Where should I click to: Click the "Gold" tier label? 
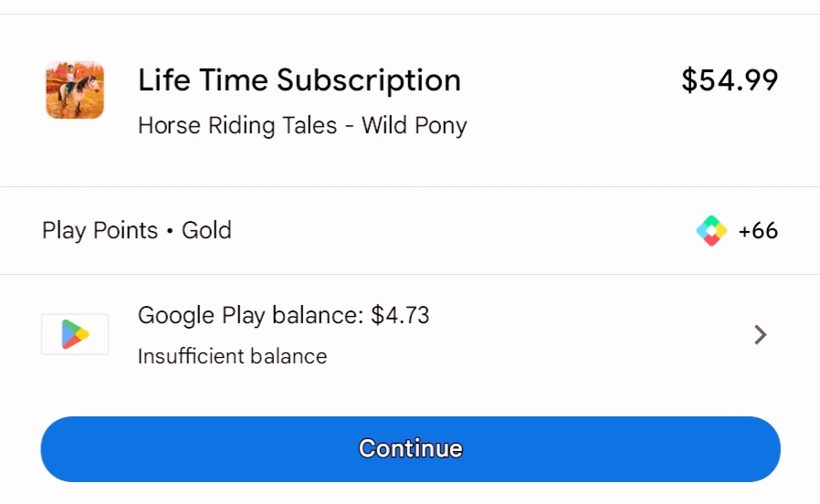[206, 230]
